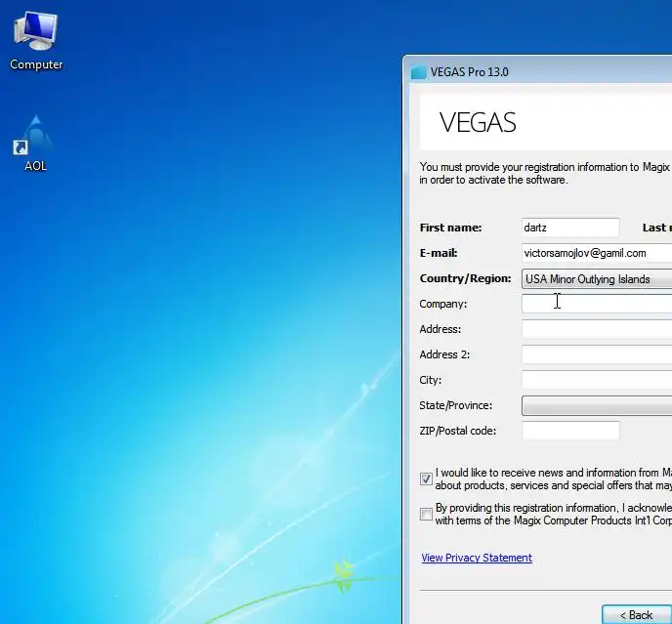Screen dimensions: 672x624
Task: Click the ZIP/Postal code field
Action: click(x=570, y=431)
